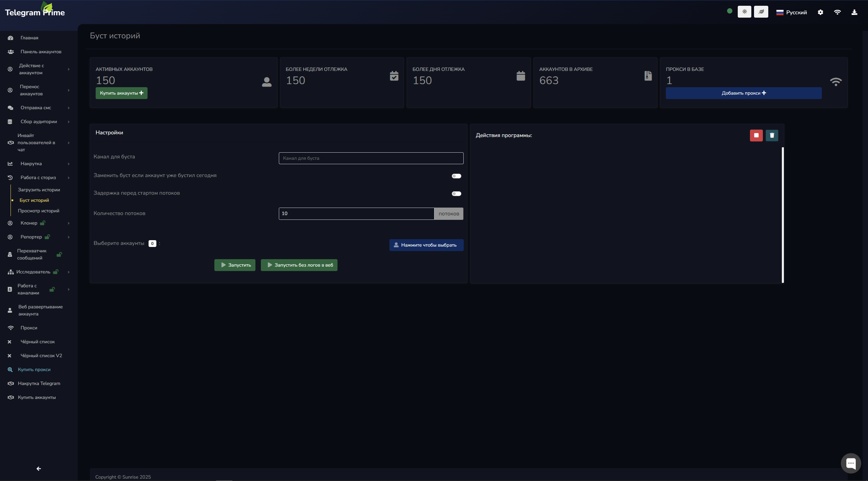Screen dimensions: 868x481
Task: Collapse Работа с сториз chevron
Action: pos(69,178)
